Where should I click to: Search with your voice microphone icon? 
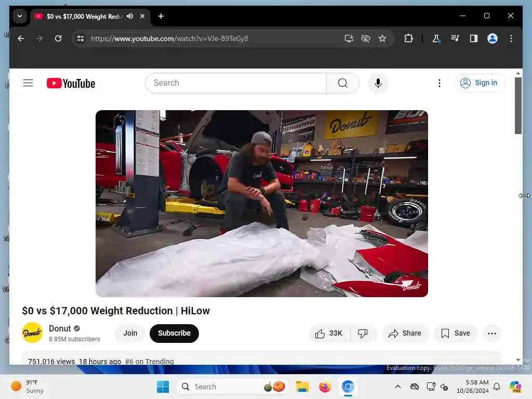click(x=378, y=83)
